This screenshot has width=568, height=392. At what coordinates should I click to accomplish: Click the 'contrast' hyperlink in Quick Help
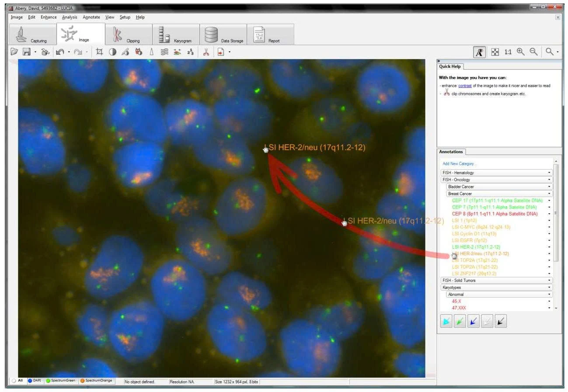pyautogui.click(x=465, y=86)
